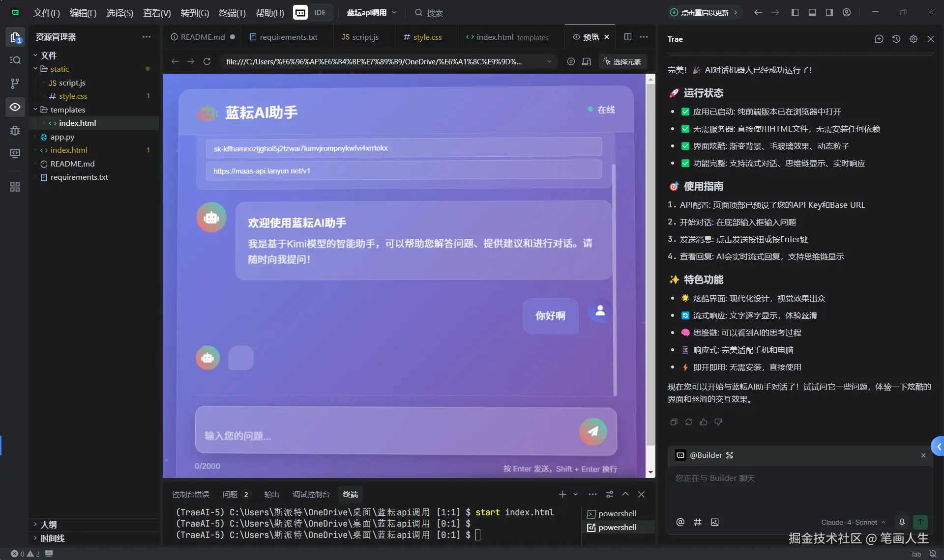Open the Debug (bug) sidebar icon
Viewport: 944px width, 560px height.
pos(15,131)
